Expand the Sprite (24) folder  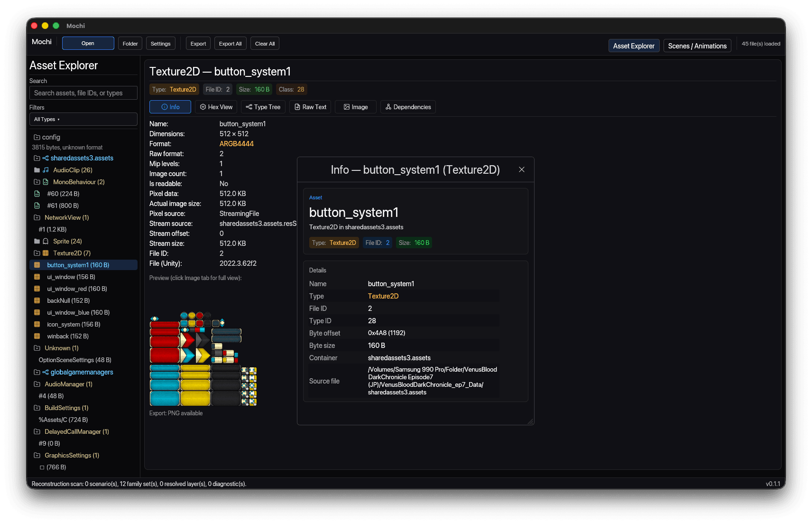click(37, 241)
